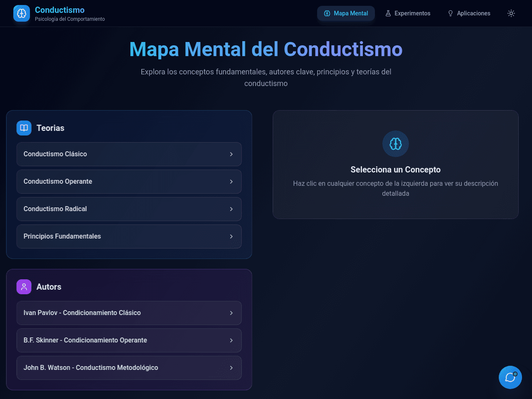Click the brain icon in Mapa Mental tab
The image size is (532, 399).
327,13
